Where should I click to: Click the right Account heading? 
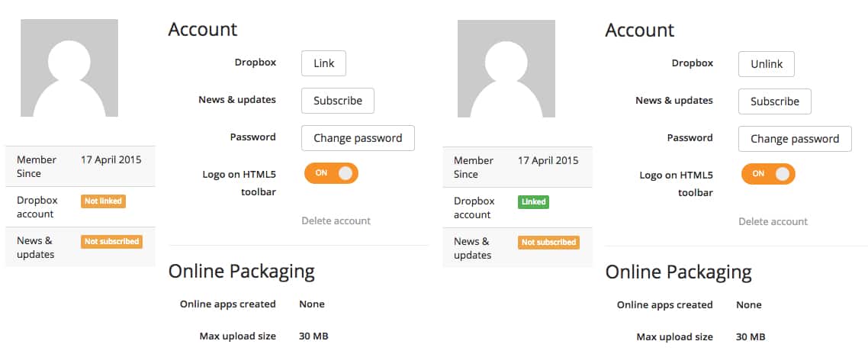point(640,30)
